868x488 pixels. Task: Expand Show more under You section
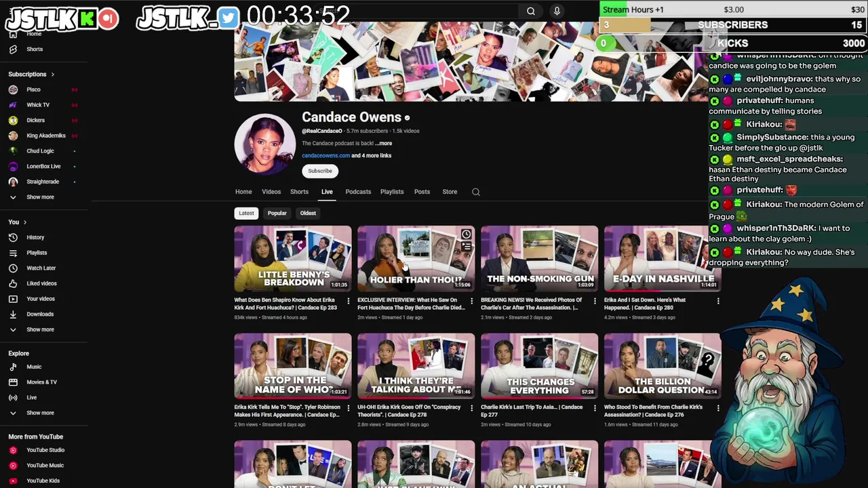pos(40,329)
